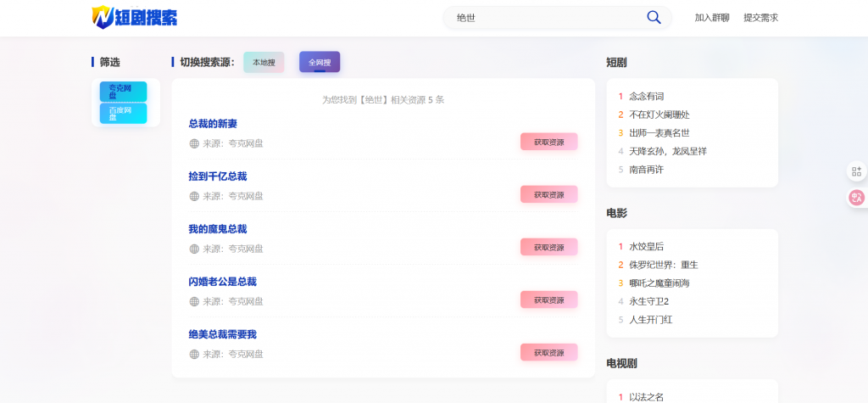Toggle the 夸克网盘 filter

click(123, 92)
